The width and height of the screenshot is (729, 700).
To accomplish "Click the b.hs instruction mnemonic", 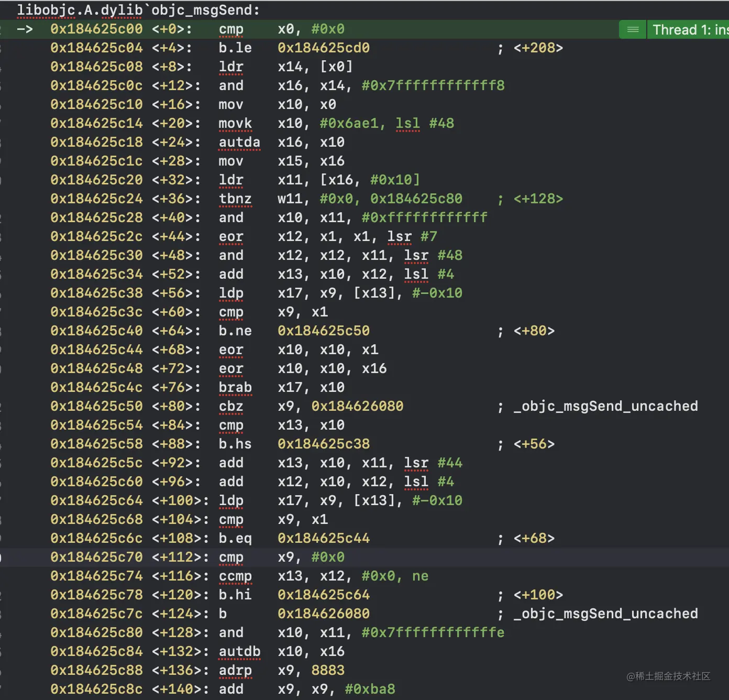I will point(235,444).
